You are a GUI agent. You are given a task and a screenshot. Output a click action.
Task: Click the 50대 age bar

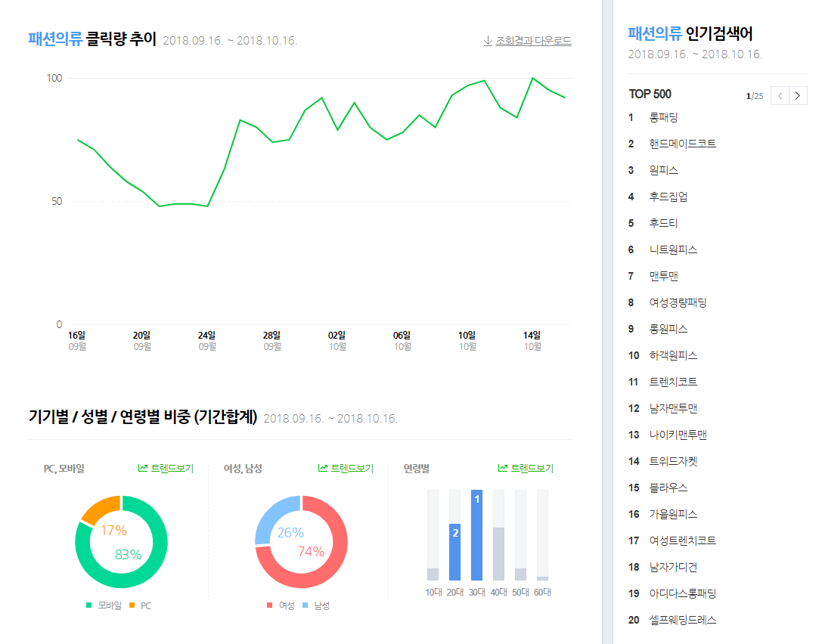(520, 574)
